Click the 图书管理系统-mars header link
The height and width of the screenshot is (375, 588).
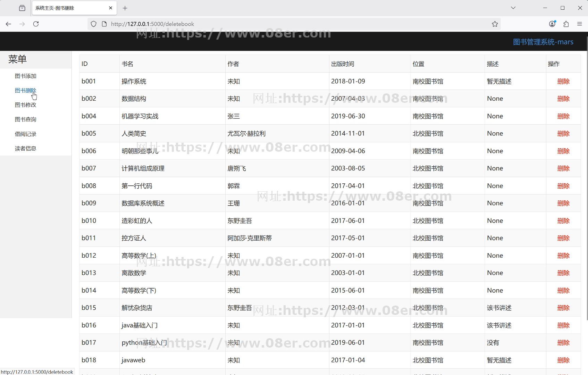[x=543, y=42]
